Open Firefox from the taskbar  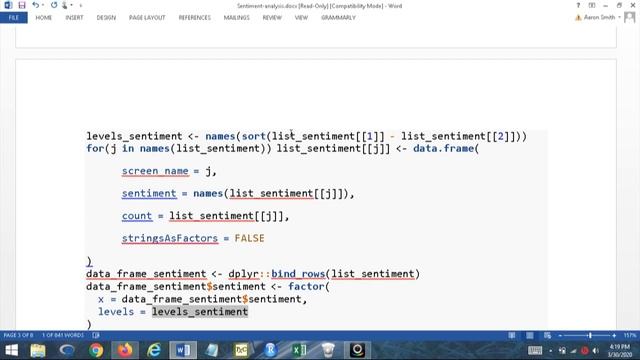tap(125, 350)
